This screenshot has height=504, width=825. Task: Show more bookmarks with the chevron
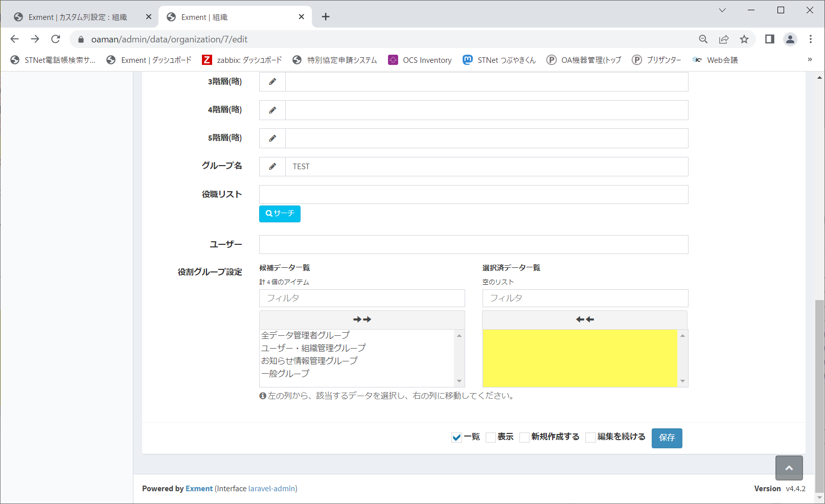pos(810,60)
